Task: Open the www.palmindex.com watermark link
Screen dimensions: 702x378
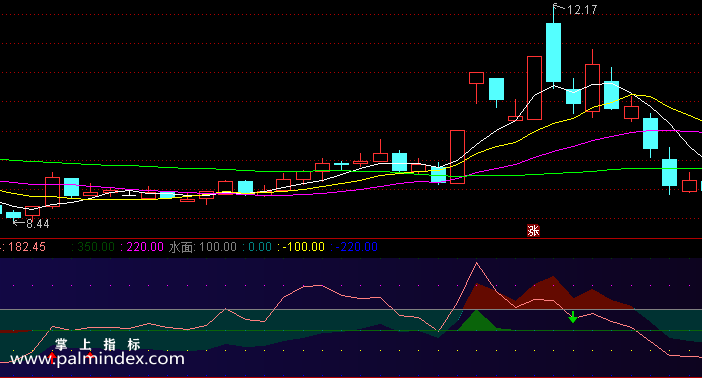Action: click(x=97, y=358)
